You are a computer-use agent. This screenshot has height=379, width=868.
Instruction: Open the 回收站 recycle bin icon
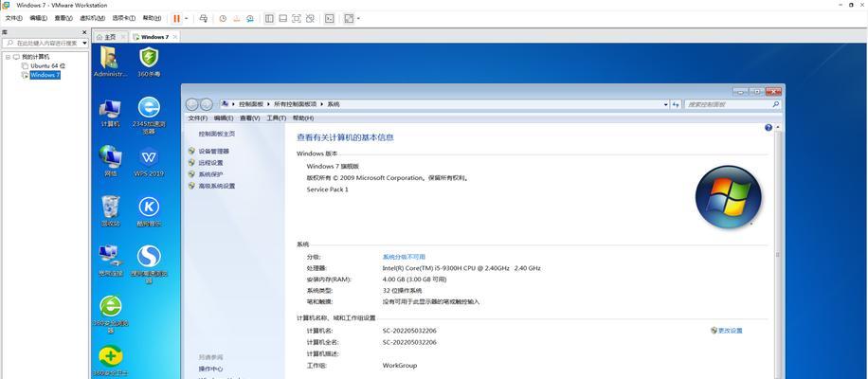coord(110,210)
